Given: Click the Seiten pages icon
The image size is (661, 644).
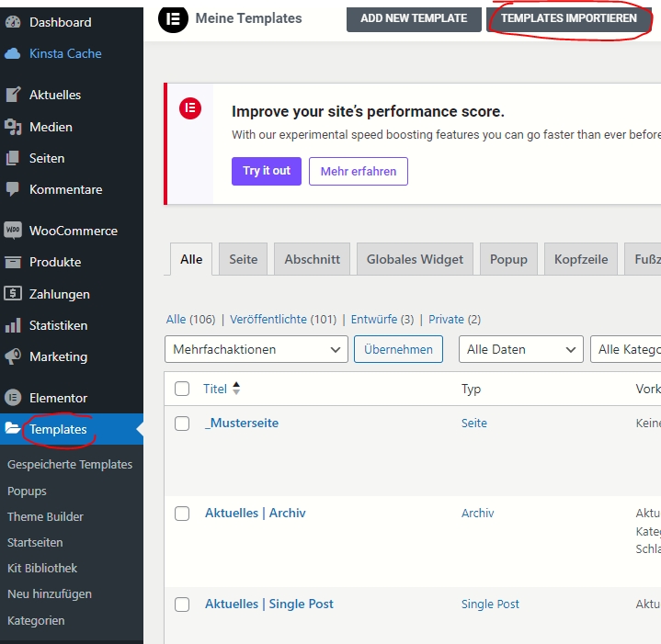Looking at the screenshot, I should tap(13, 158).
